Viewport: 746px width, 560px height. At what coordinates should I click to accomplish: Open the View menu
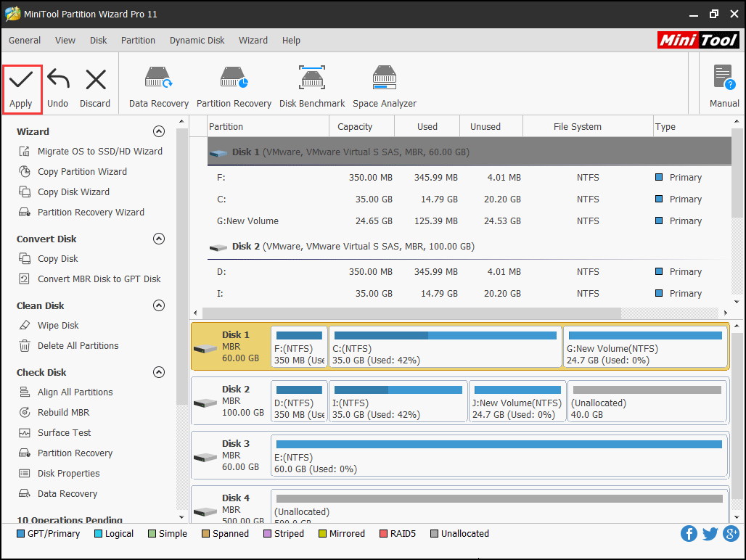coord(65,41)
